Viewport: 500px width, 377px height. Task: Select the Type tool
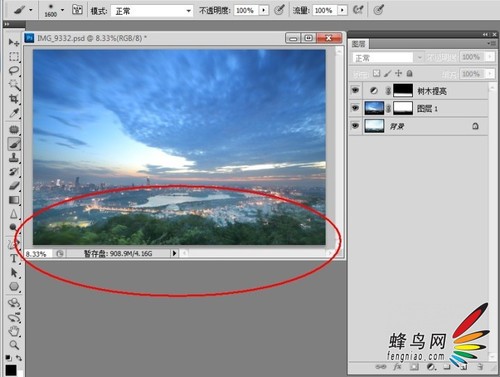click(x=14, y=258)
